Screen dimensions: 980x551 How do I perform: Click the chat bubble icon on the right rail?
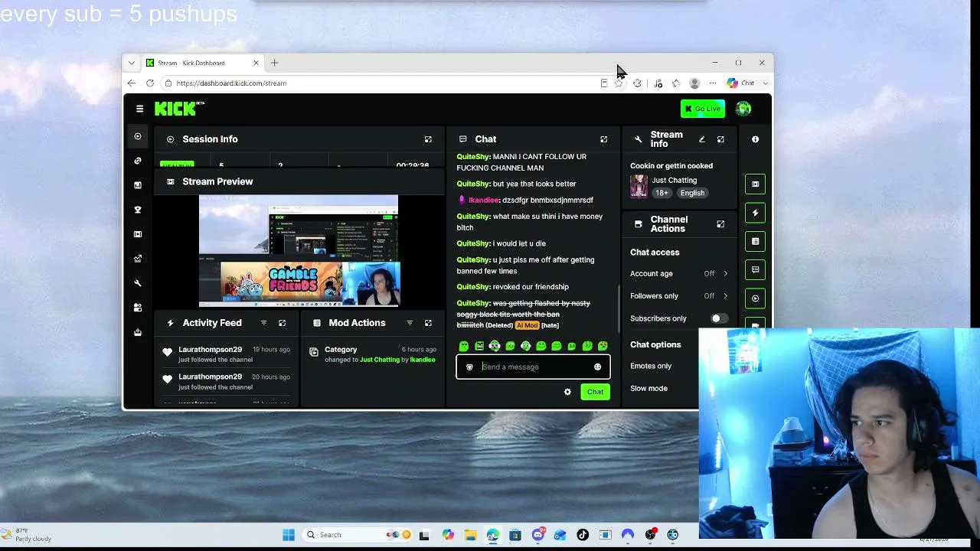(x=755, y=269)
